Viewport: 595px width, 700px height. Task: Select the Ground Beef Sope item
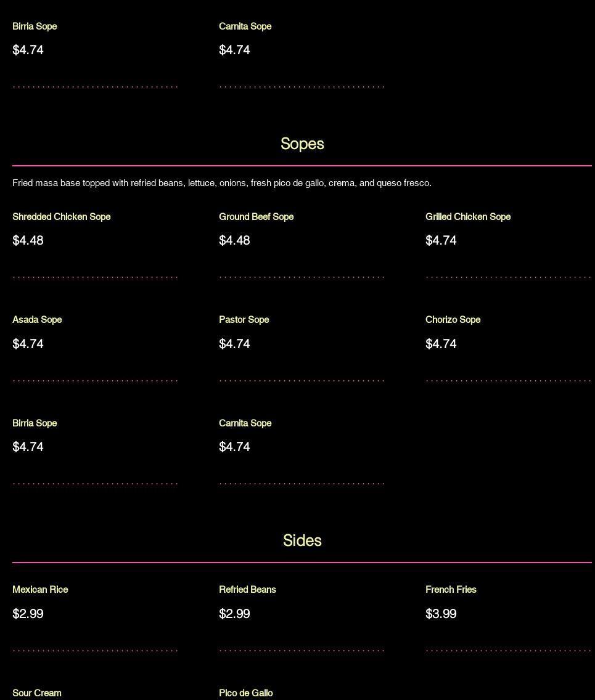[256, 217]
